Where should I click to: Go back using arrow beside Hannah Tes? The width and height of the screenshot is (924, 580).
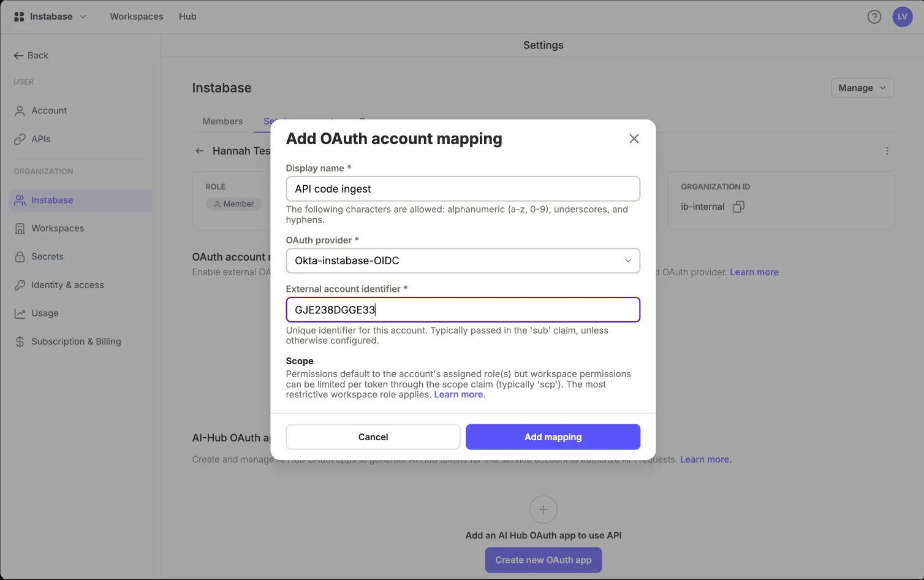pyautogui.click(x=200, y=151)
